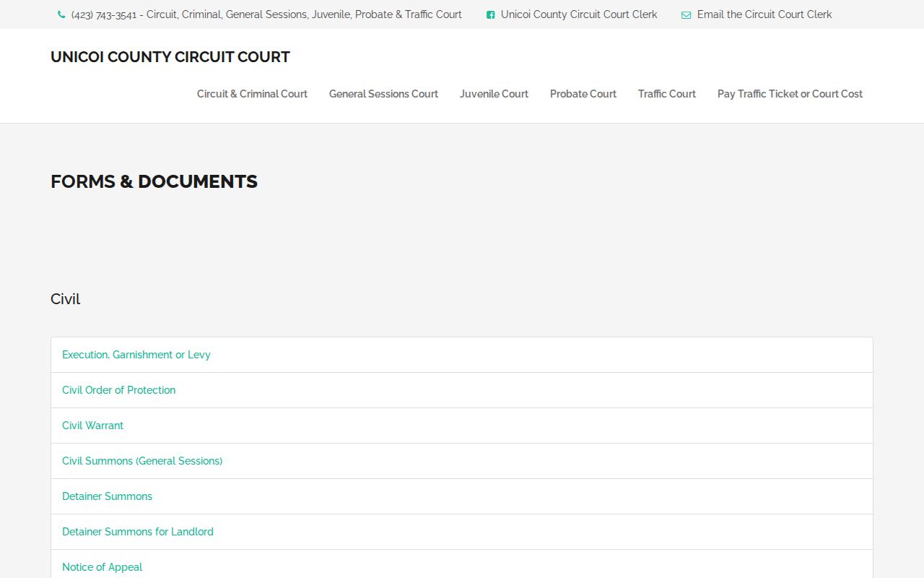Open the Notice of Appeal form

coord(102,567)
